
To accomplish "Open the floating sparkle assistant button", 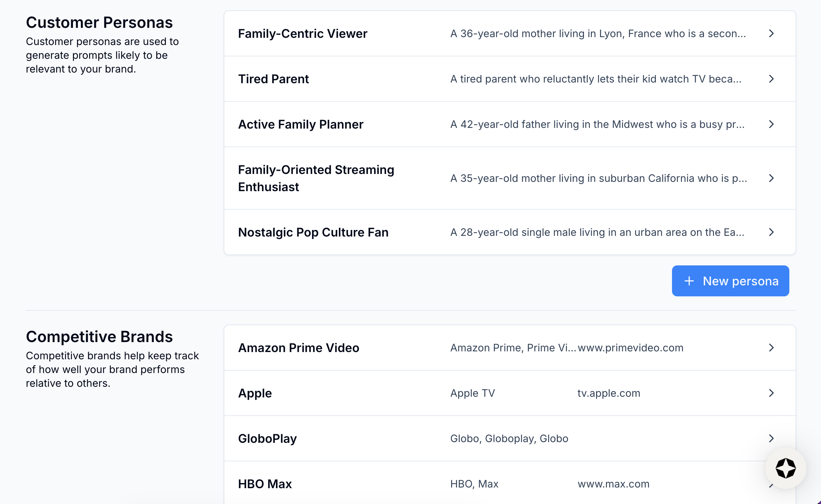I will coord(786,468).
